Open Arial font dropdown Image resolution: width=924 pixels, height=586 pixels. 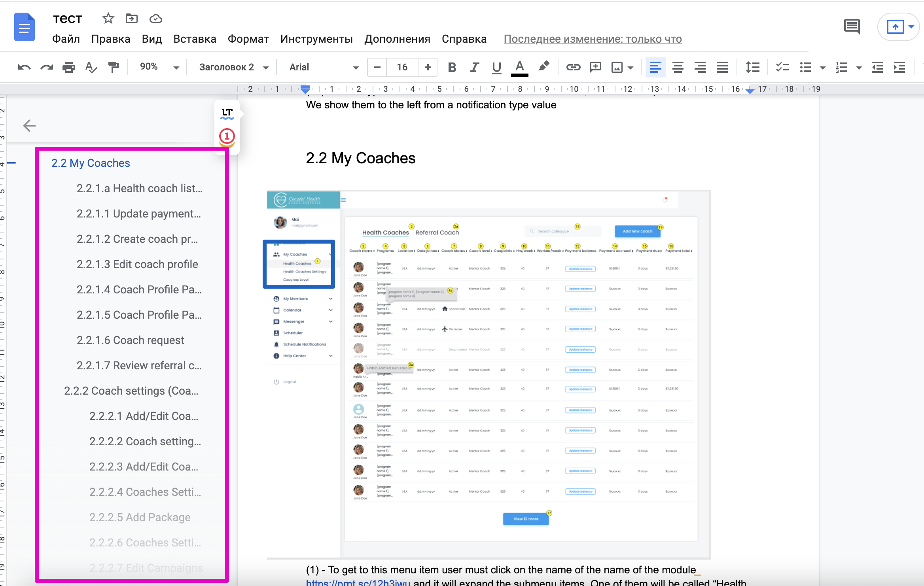[x=324, y=67]
